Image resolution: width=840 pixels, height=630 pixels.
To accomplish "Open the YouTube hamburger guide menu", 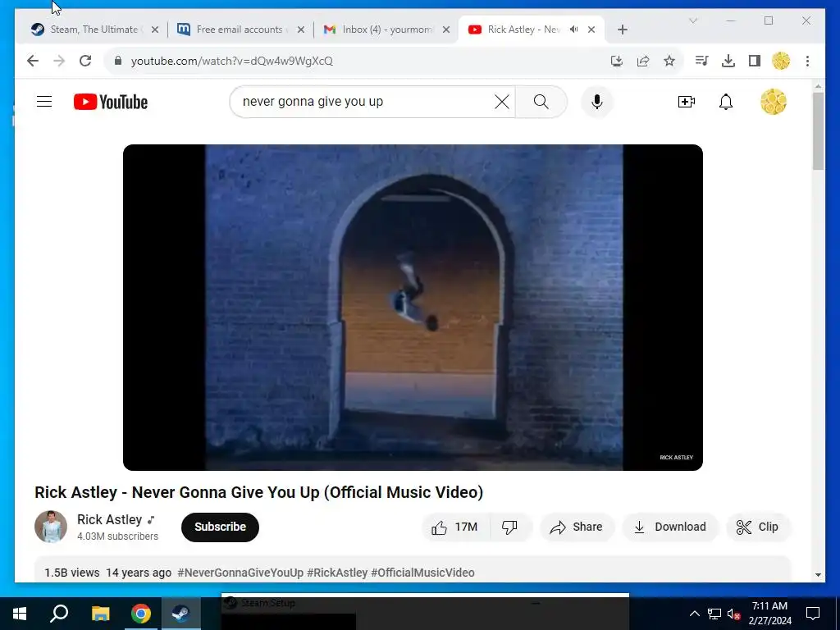I will point(44,102).
